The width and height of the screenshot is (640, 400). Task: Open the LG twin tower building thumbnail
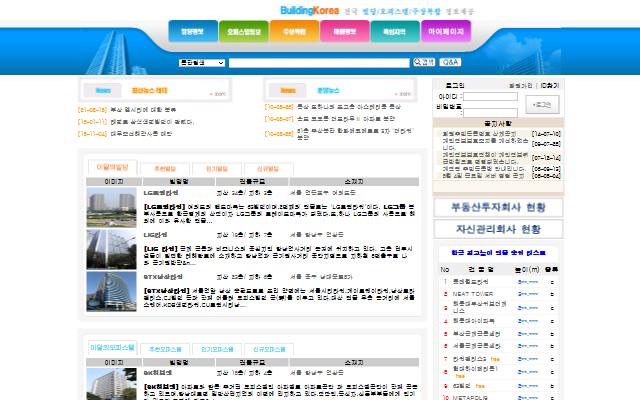111,208
